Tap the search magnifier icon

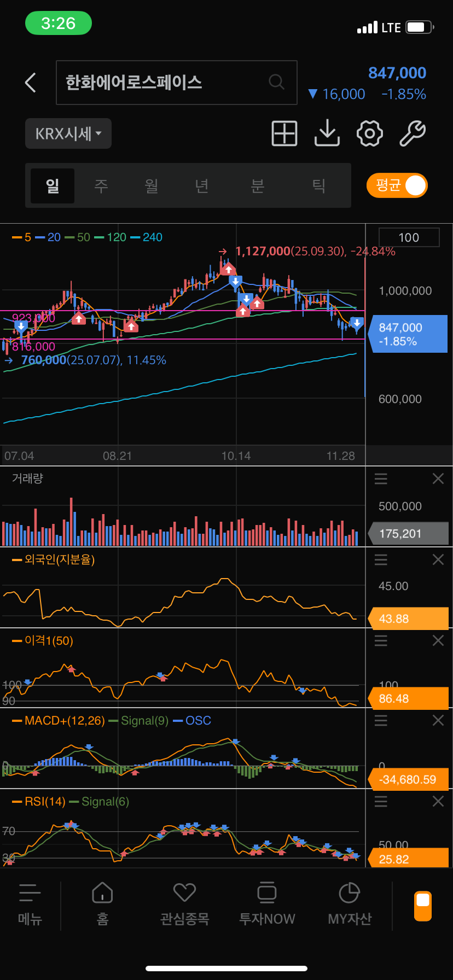277,82
